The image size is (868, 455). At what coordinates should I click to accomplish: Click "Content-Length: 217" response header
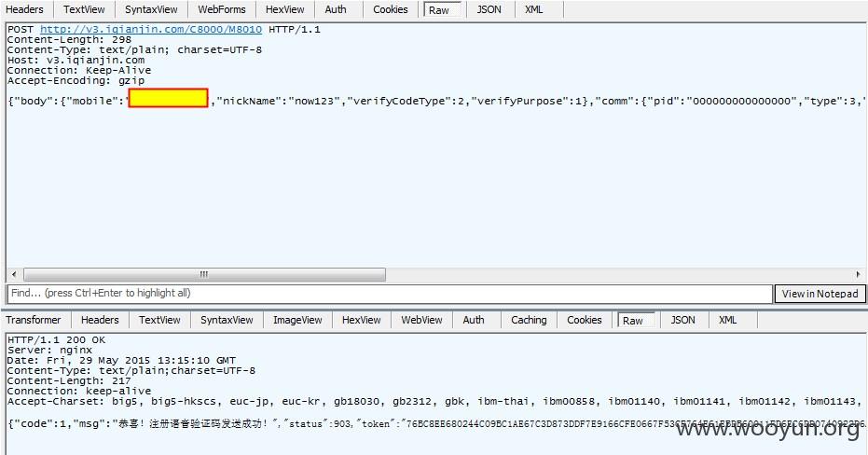tap(69, 380)
